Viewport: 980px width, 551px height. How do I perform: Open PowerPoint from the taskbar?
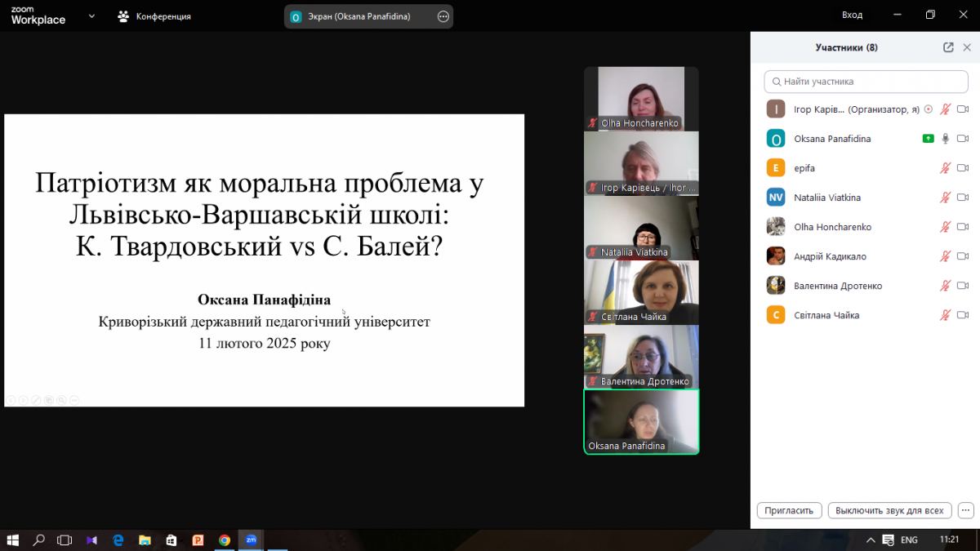[x=198, y=540]
